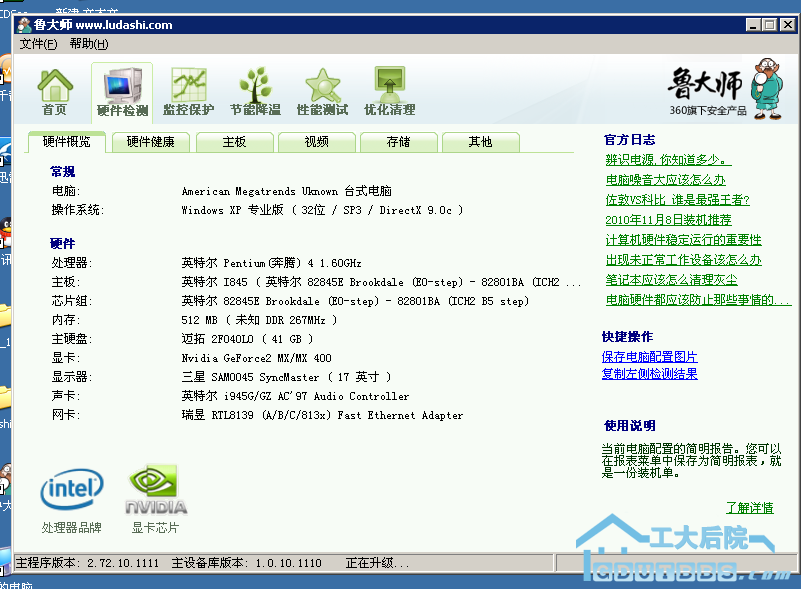The width and height of the screenshot is (801, 589).
Task: Click chipset value 82845E Brookdale ICH2 B5 step
Action: (x=355, y=301)
